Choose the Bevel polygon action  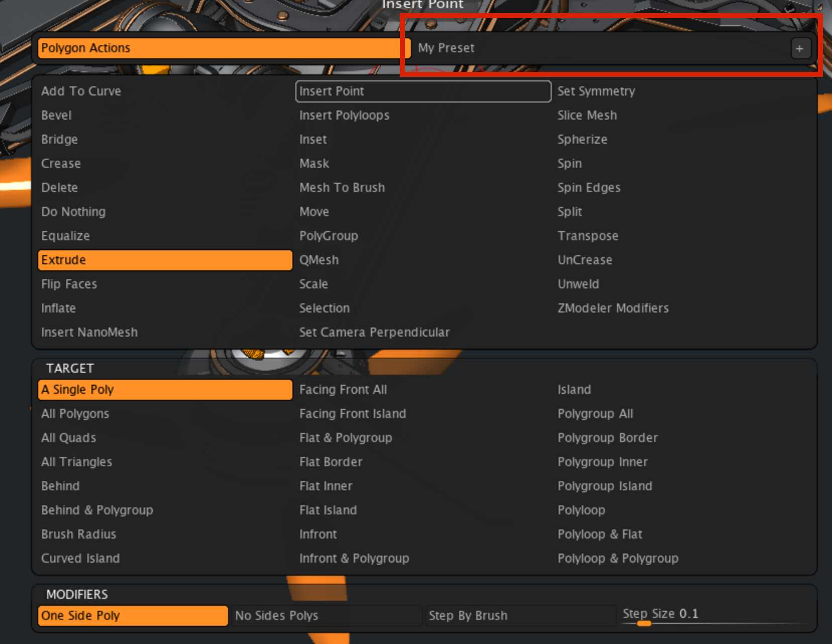coord(56,115)
